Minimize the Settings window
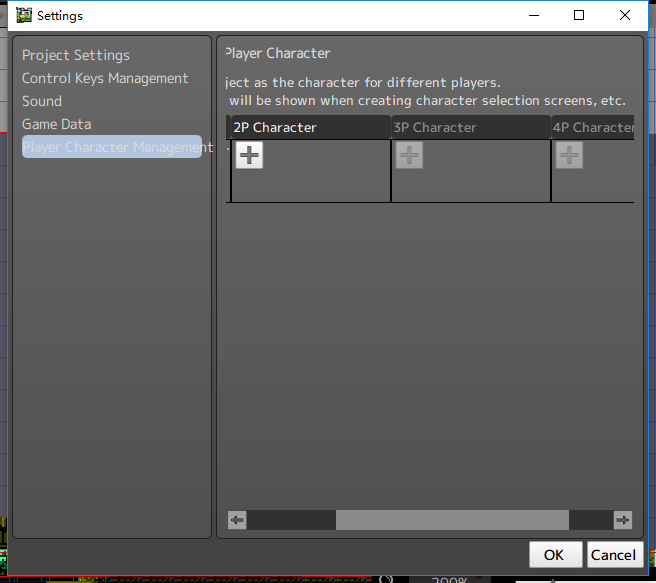The image size is (656, 583). (x=534, y=15)
